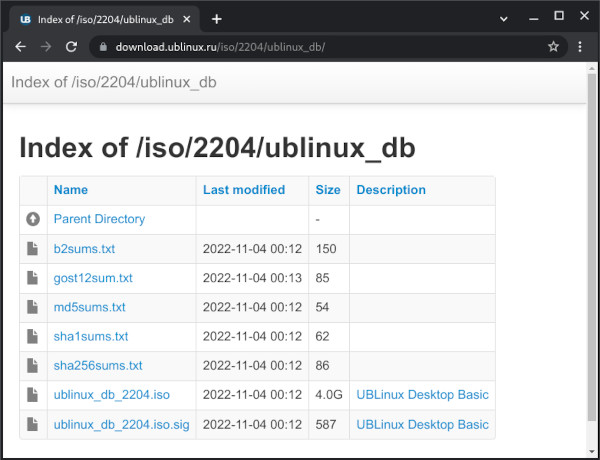
Task: Click the modified date of b2sums.txt
Action: 252,249
